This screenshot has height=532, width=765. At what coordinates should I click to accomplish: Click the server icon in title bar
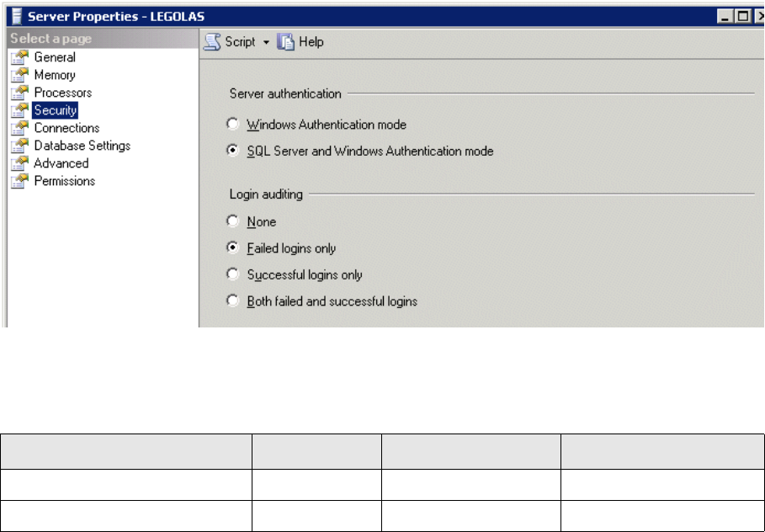pos(17,16)
